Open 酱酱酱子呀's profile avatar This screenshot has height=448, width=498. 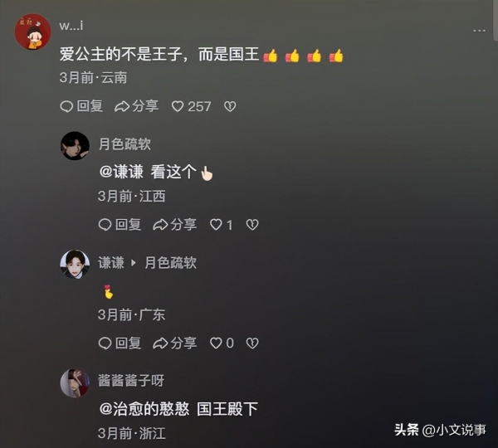(x=75, y=383)
